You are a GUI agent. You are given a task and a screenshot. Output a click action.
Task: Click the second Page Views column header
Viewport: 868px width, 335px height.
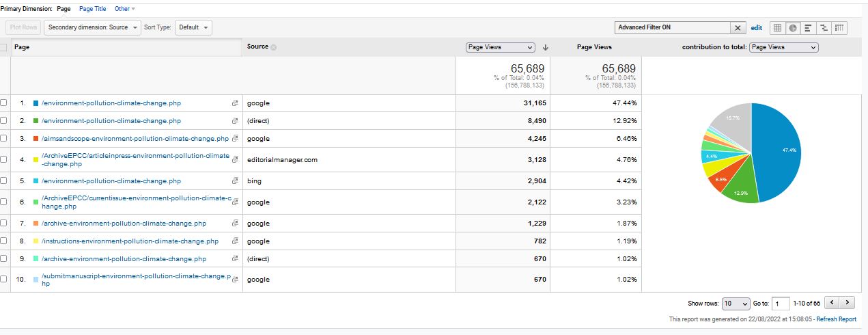click(x=594, y=47)
